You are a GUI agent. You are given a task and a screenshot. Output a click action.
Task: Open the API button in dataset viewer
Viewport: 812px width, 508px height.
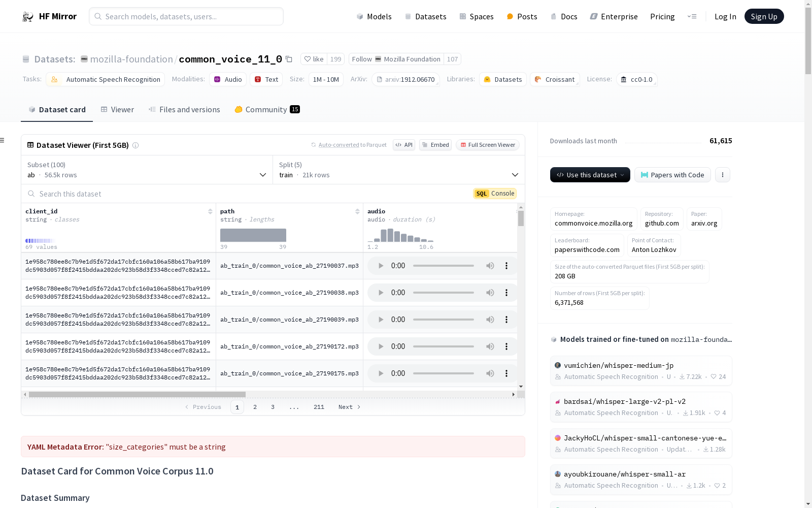click(404, 145)
